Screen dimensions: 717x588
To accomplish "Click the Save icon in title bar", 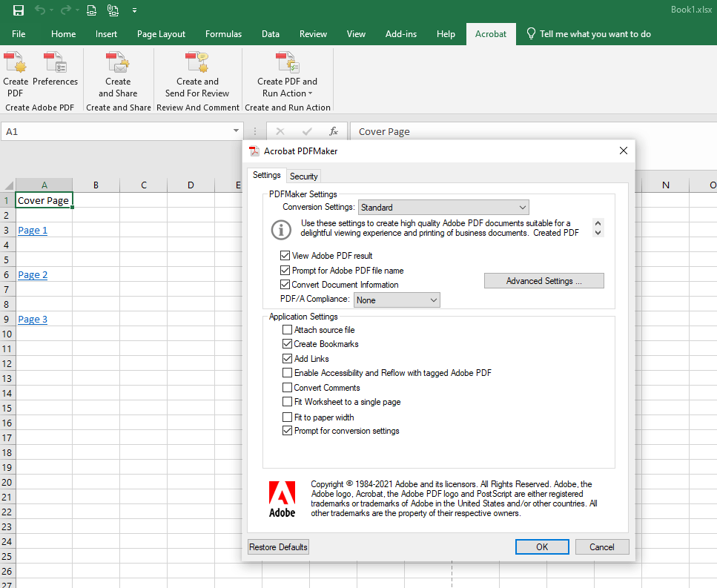I will [19, 10].
